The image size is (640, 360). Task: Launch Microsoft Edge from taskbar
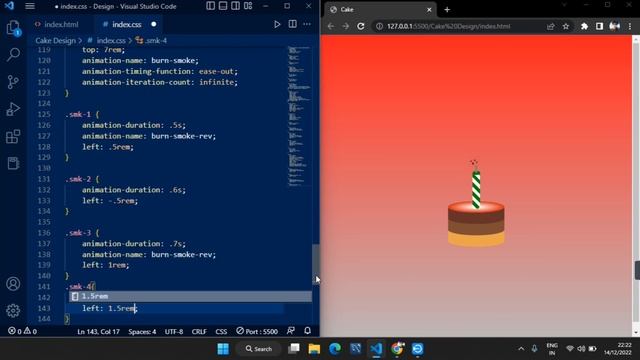[x=335, y=349]
